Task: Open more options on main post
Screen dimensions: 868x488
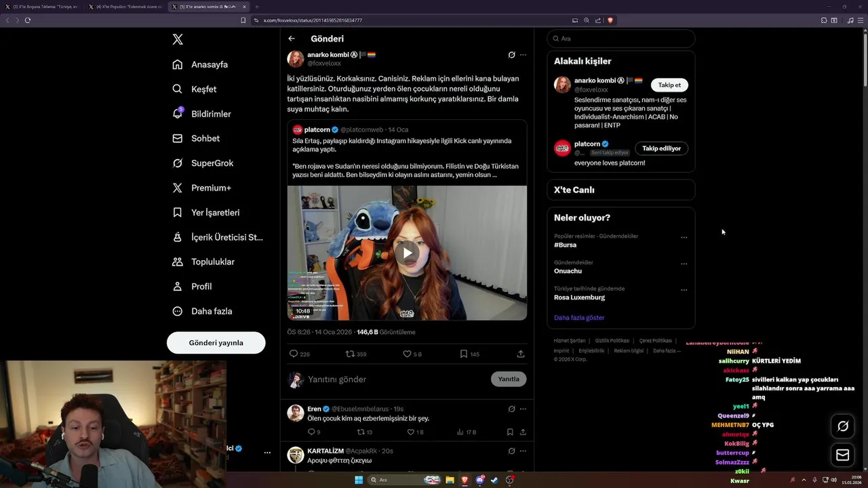Action: tap(523, 55)
